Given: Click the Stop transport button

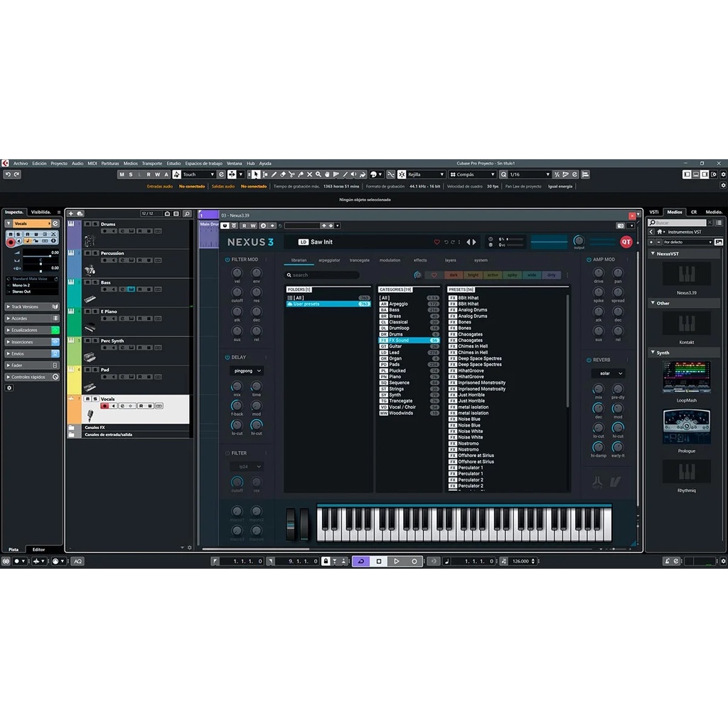Looking at the screenshot, I should coord(379,562).
